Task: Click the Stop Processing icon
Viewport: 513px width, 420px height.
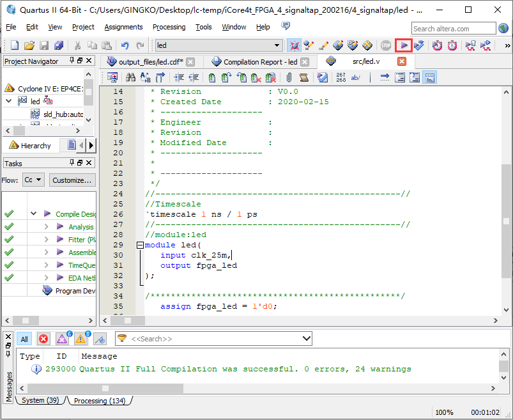Action: point(386,45)
